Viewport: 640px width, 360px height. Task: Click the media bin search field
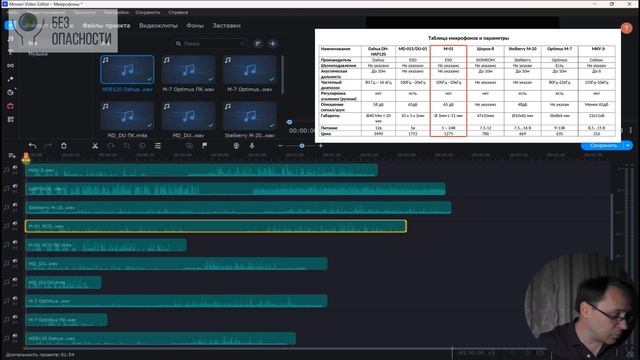click(210, 44)
